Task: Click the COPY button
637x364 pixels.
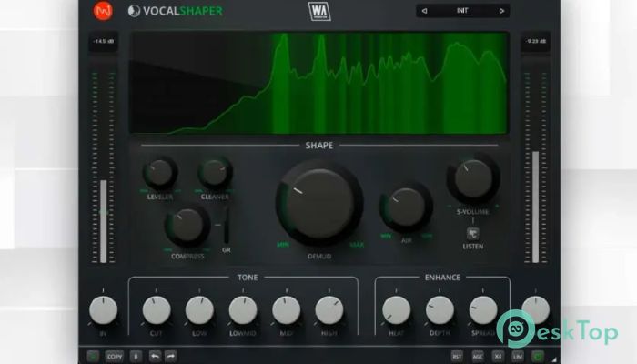Action: coord(115,356)
